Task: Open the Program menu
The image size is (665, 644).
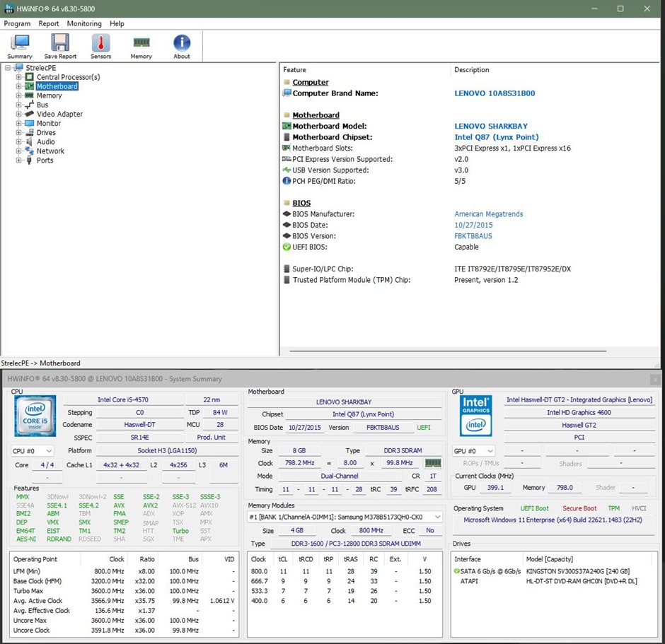Action: 17,23
